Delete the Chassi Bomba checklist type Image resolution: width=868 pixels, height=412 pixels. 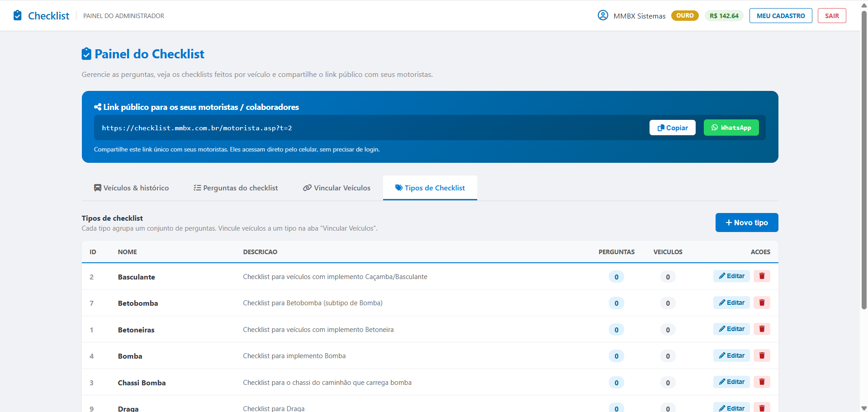coord(762,382)
